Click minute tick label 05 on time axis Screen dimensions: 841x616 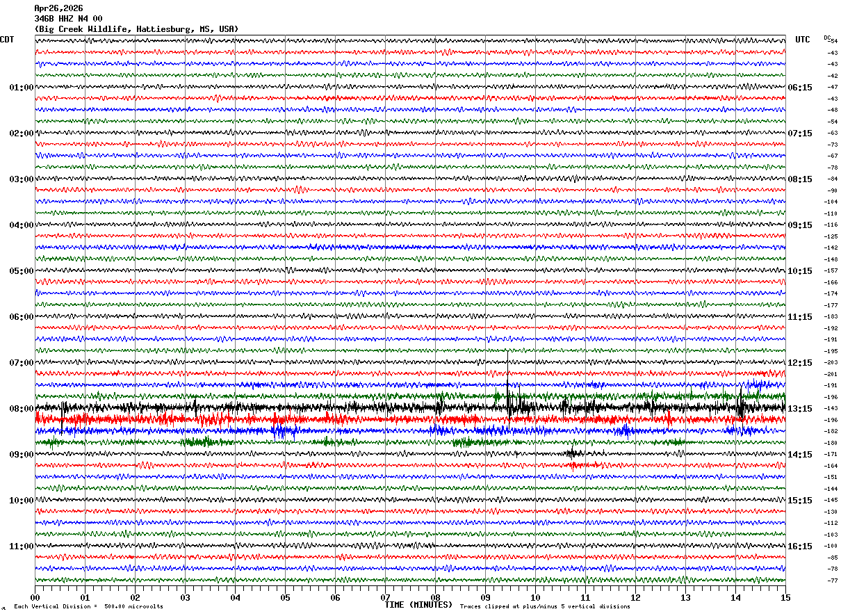[x=285, y=598]
